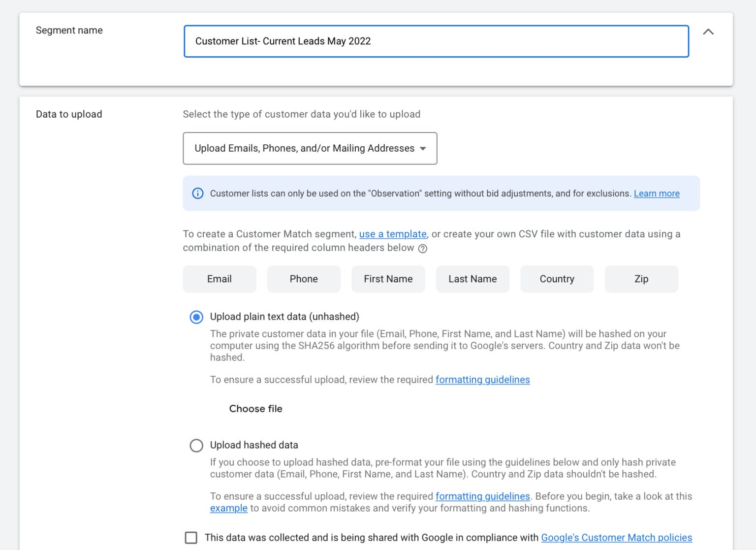Open formatting guidelines link under hashed data
This screenshot has width=756, height=550.
tap(482, 496)
